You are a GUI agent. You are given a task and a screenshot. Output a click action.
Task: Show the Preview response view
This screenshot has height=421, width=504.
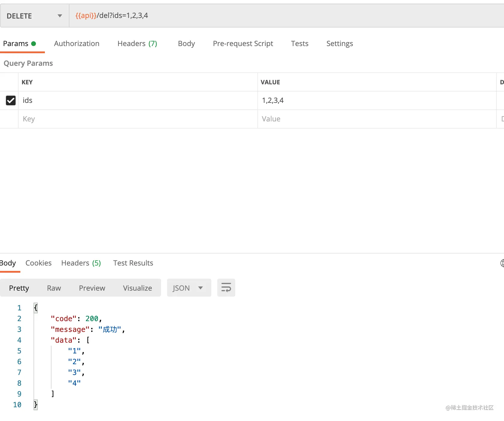92,288
